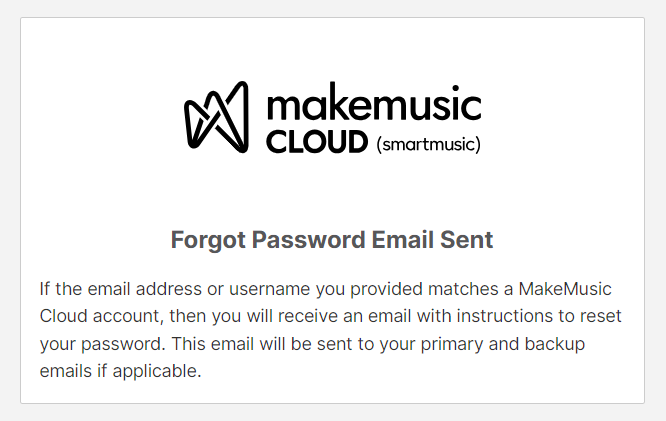Click the phrase emails if applicable.
666x421 pixels.
(121, 371)
